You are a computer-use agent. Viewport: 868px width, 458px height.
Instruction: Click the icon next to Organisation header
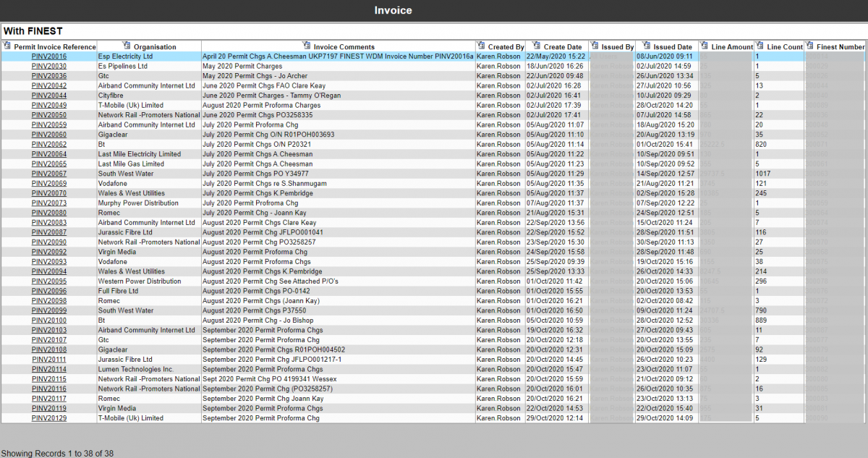(127, 46)
